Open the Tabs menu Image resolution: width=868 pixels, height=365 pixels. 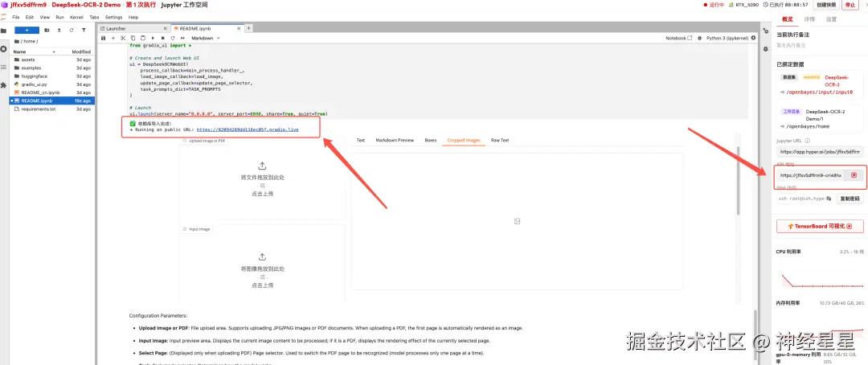pyautogui.click(x=94, y=17)
